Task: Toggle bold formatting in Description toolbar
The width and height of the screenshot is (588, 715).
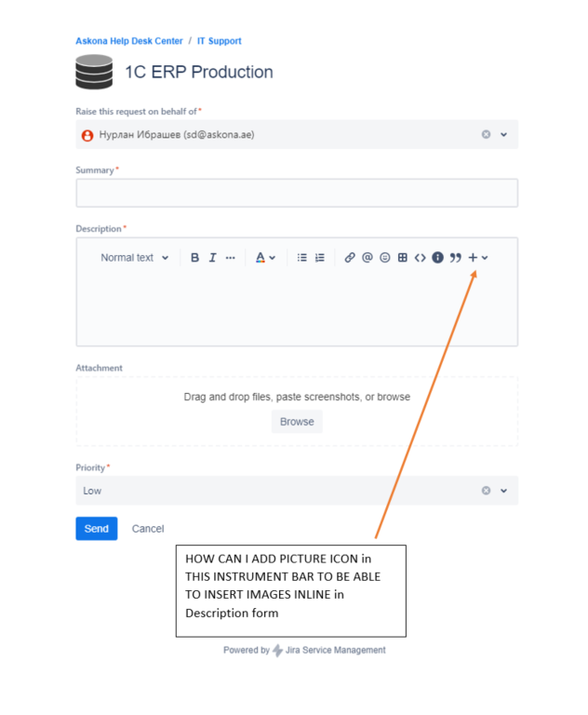Action: [194, 258]
